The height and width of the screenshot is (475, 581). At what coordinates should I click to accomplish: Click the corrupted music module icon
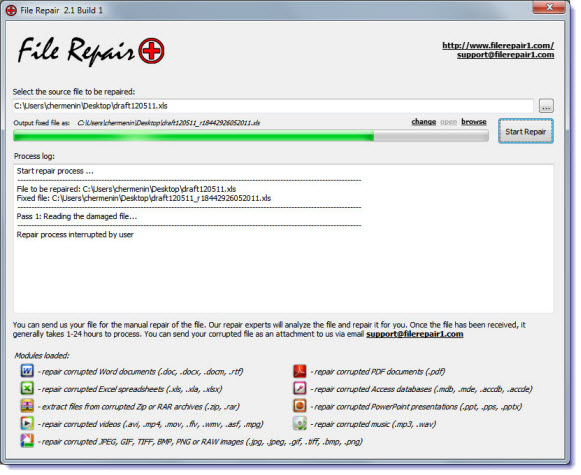(x=300, y=423)
